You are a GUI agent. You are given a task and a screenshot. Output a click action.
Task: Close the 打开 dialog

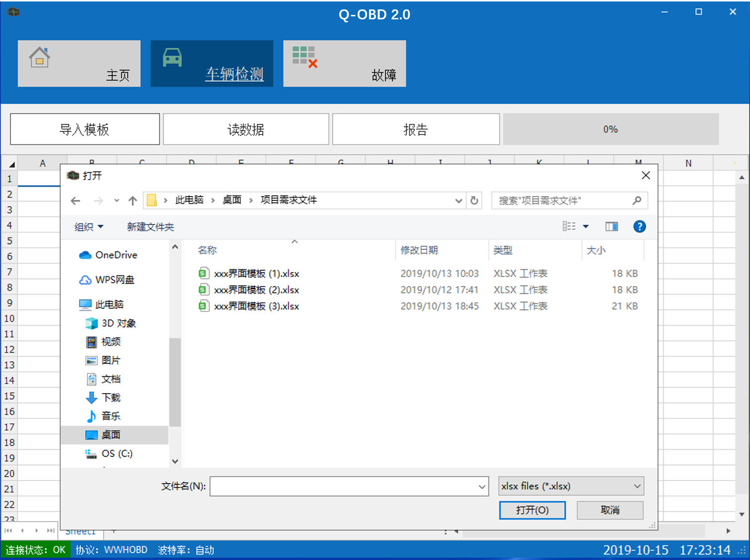tap(646, 175)
